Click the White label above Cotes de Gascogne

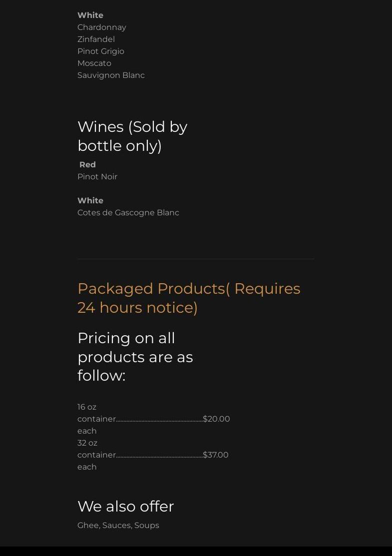click(x=90, y=201)
